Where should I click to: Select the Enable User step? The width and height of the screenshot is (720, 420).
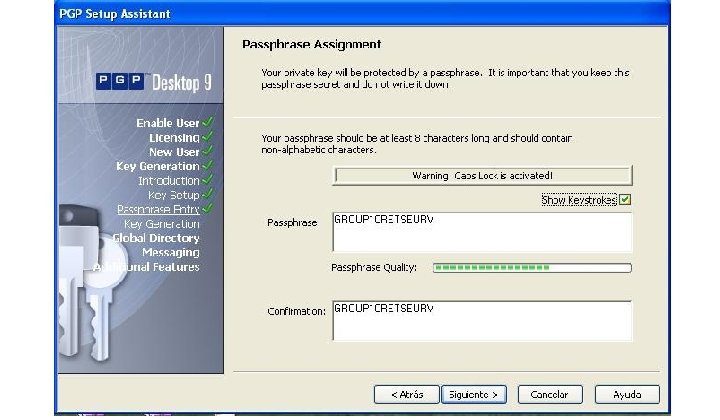[x=168, y=123]
